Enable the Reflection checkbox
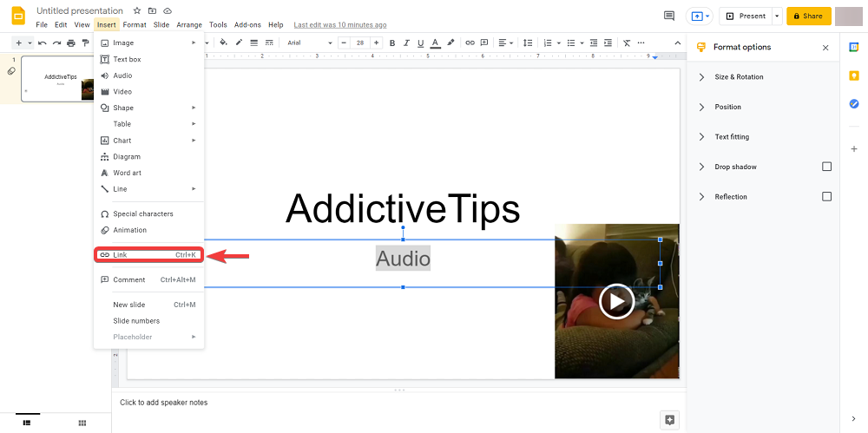Image resolution: width=868 pixels, height=433 pixels. [826, 197]
